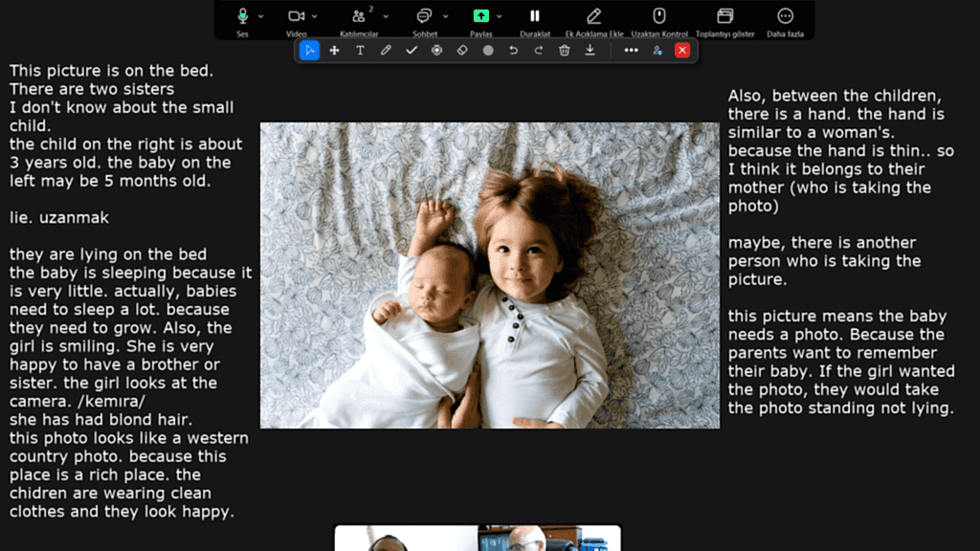The width and height of the screenshot is (980, 551).
Task: Redo the annotation
Action: click(x=539, y=51)
